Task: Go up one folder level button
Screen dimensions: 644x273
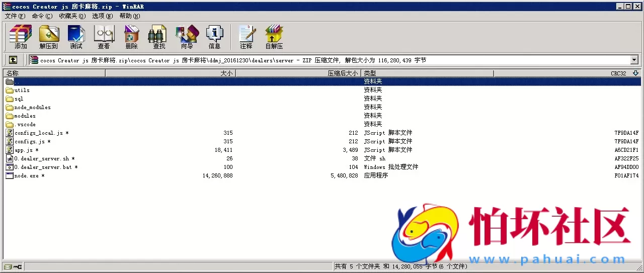Action: pos(13,60)
